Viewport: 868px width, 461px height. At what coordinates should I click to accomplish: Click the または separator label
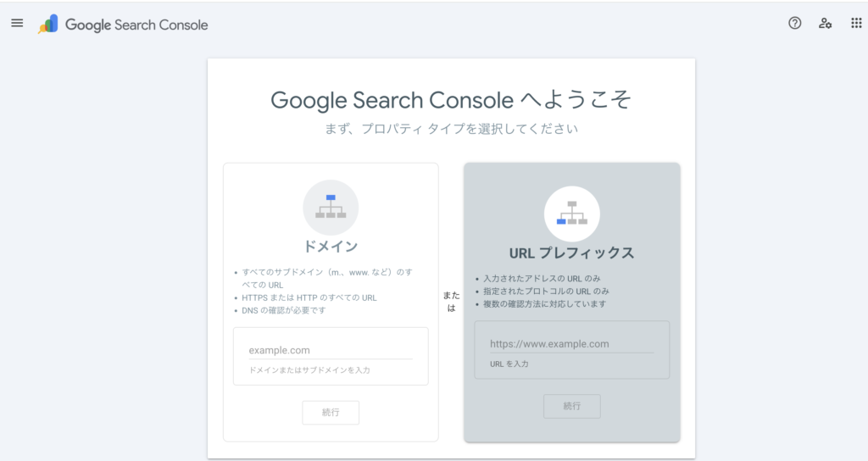click(x=451, y=302)
